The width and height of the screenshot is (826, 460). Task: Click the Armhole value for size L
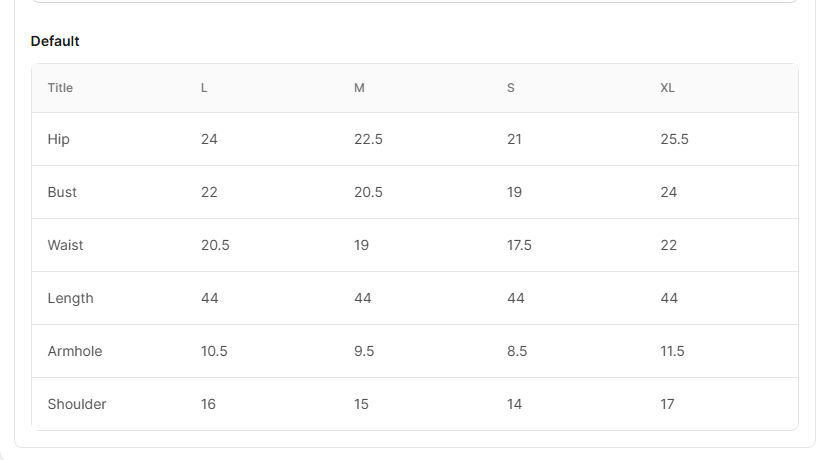pos(214,351)
